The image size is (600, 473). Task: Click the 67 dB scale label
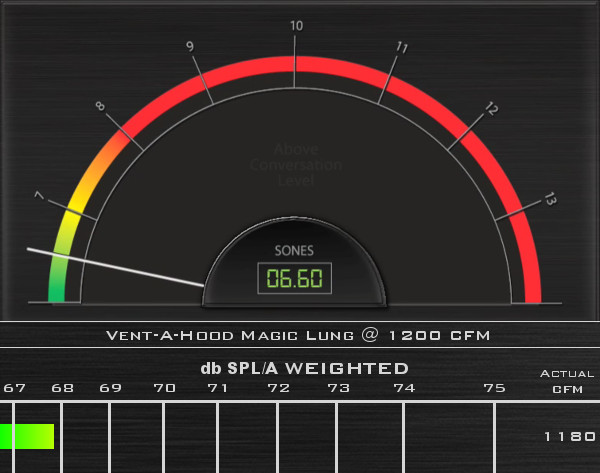coord(14,388)
